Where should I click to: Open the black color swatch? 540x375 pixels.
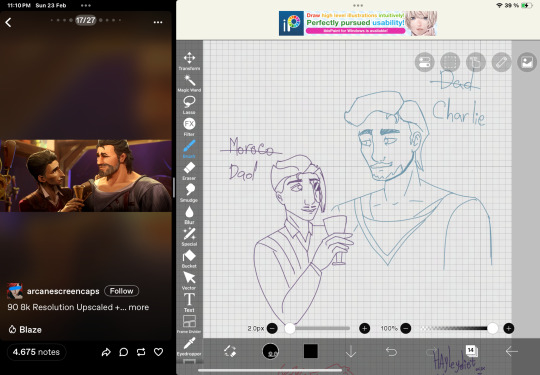coord(310,351)
